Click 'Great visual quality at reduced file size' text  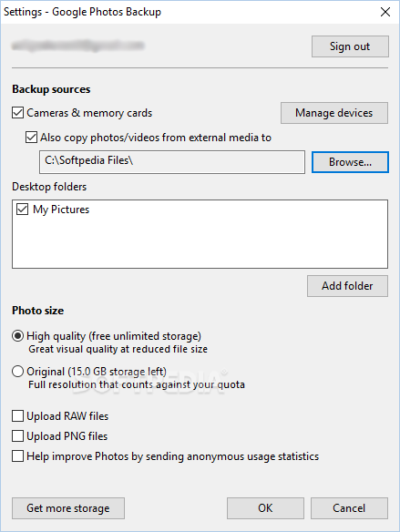tap(118, 349)
